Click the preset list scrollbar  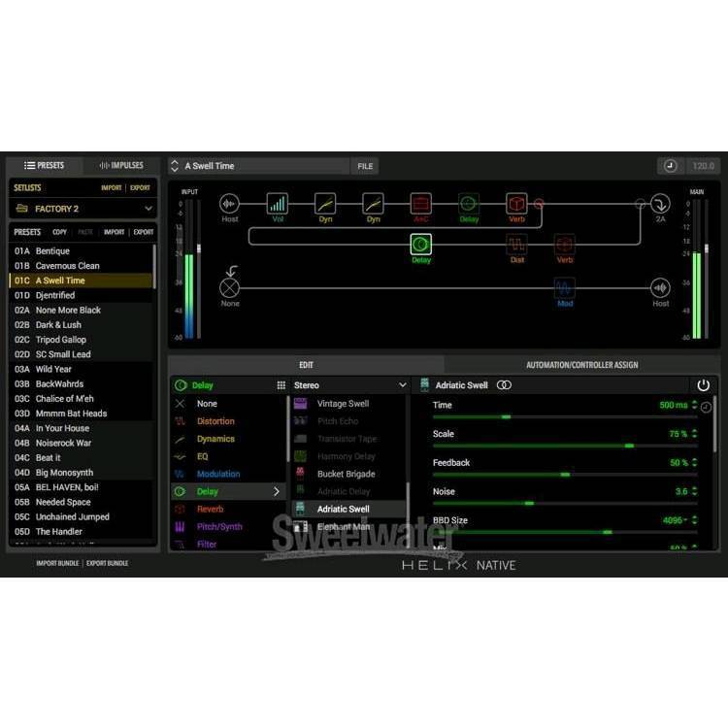154,267
